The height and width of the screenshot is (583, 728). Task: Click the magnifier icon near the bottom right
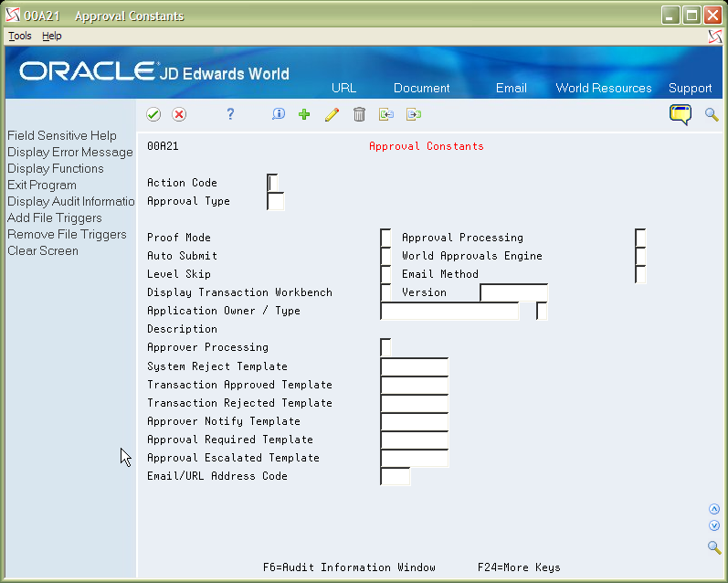[714, 547]
